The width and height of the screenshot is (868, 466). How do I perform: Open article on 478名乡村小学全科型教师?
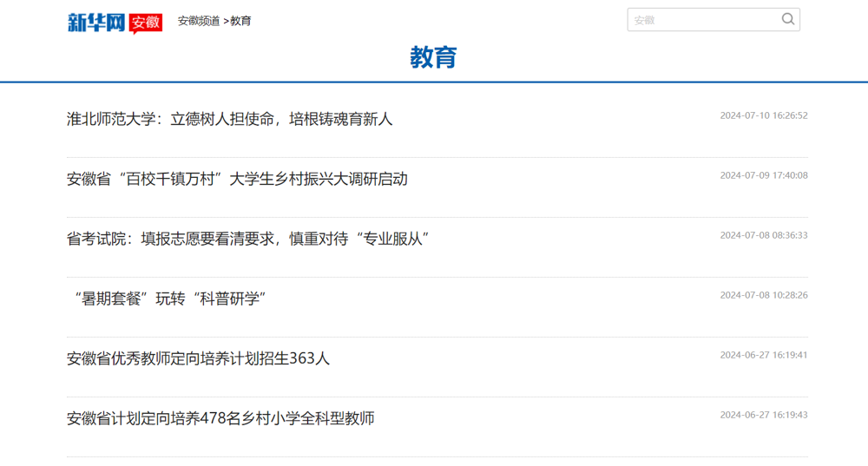(x=220, y=418)
